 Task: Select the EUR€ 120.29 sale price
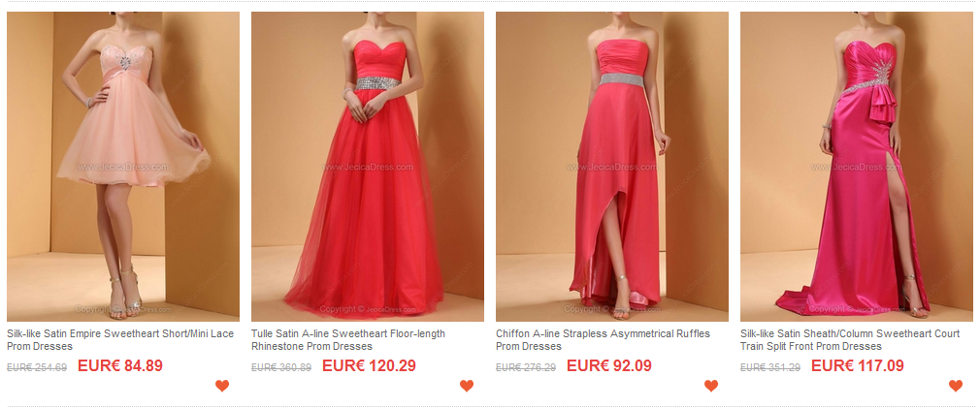point(369,365)
